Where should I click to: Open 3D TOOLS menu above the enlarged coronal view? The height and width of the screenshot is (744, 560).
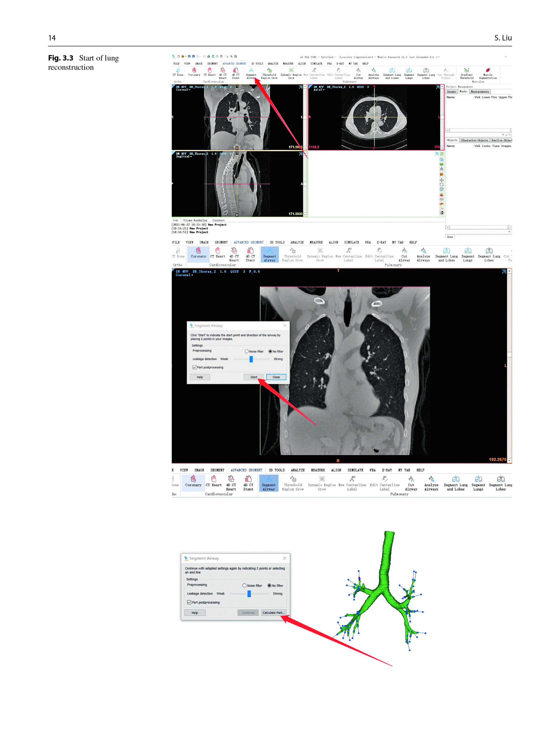pos(277,242)
